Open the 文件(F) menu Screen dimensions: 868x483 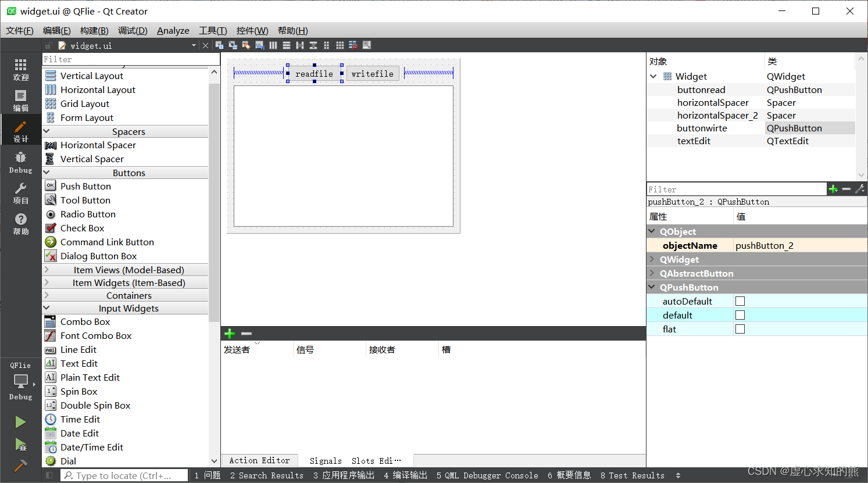(20, 31)
